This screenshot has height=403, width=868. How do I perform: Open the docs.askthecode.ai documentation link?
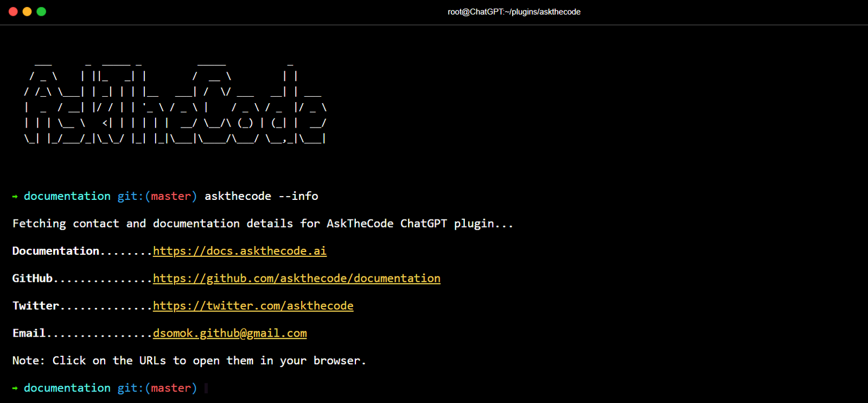(x=239, y=251)
